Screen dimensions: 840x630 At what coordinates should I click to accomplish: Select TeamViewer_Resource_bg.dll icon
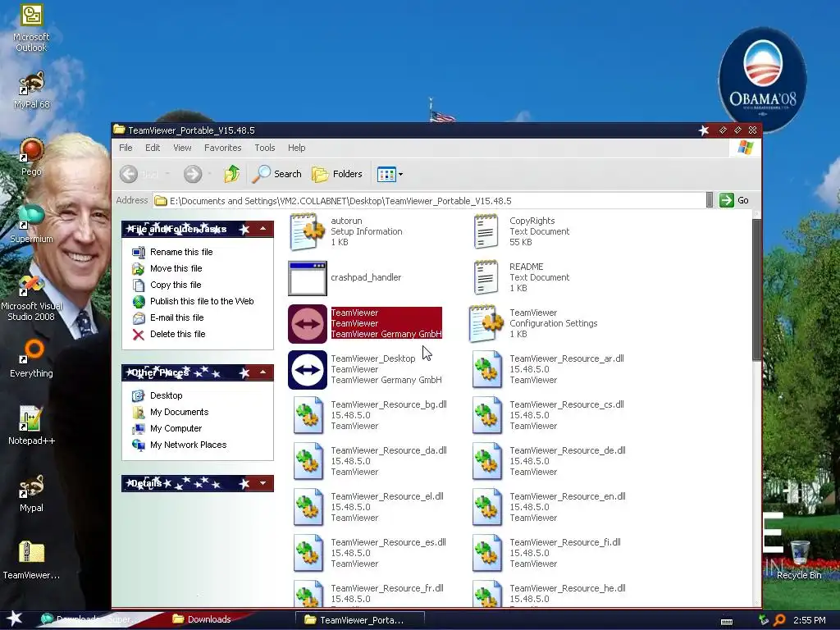(308, 415)
